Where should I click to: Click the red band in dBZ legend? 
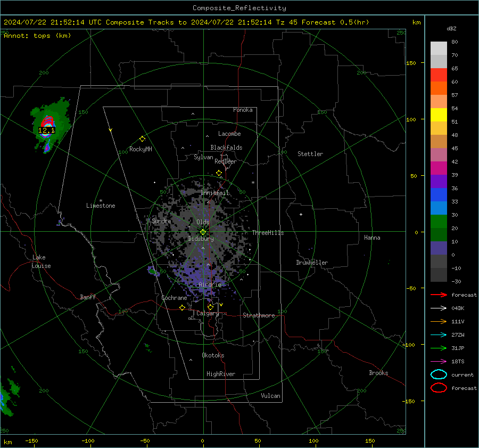point(439,75)
